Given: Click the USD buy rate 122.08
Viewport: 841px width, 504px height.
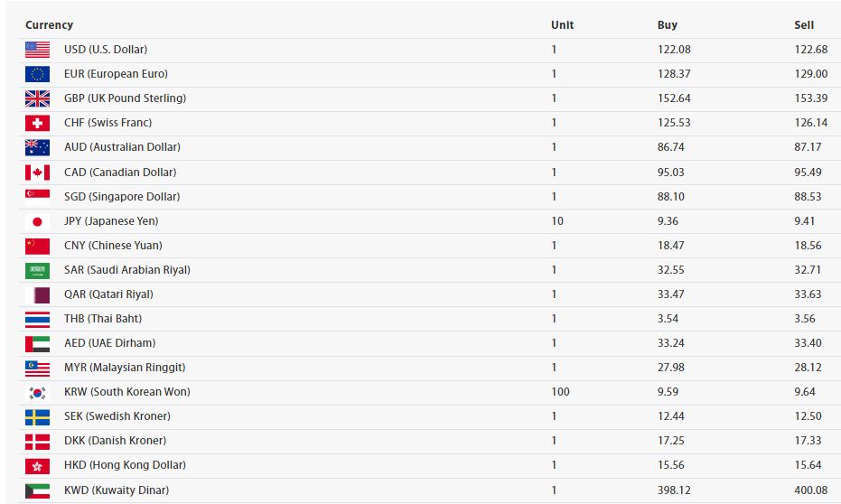Looking at the screenshot, I should tap(674, 50).
